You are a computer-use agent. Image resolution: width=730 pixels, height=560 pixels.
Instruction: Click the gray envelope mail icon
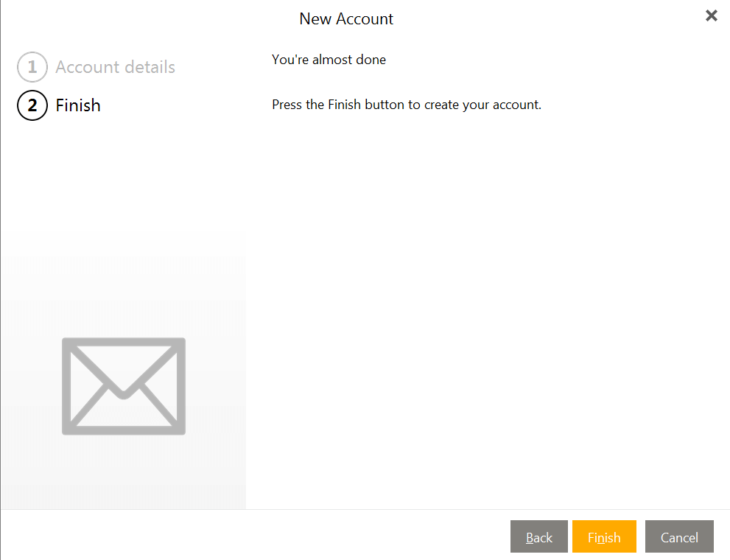tap(124, 386)
